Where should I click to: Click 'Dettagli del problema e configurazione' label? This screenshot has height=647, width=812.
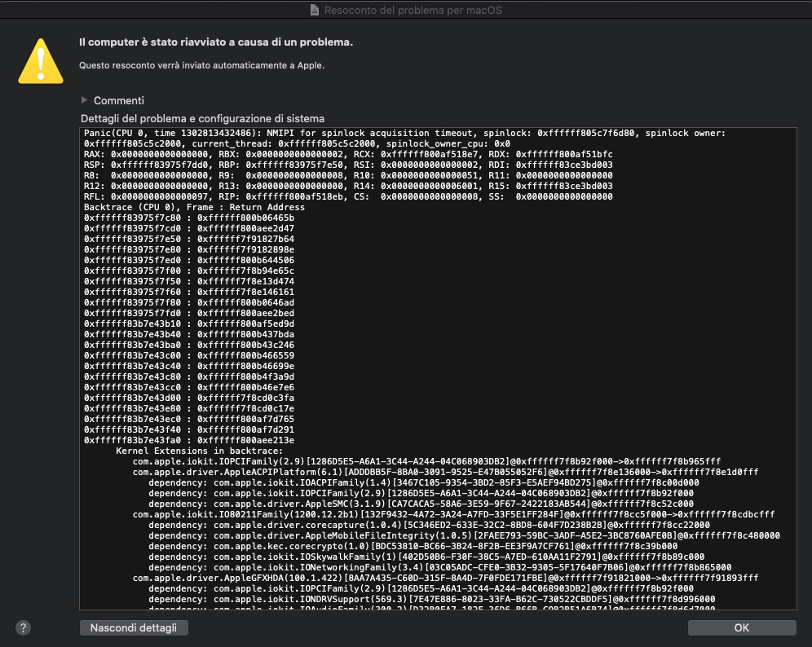[202, 118]
